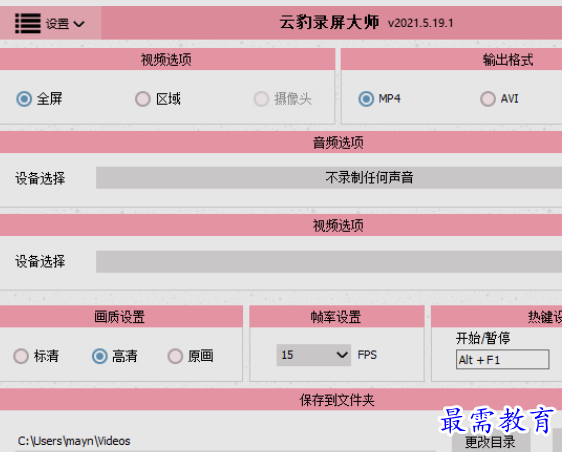
Task: Expand the 设置 dropdown chevron
Action: pos(79,24)
